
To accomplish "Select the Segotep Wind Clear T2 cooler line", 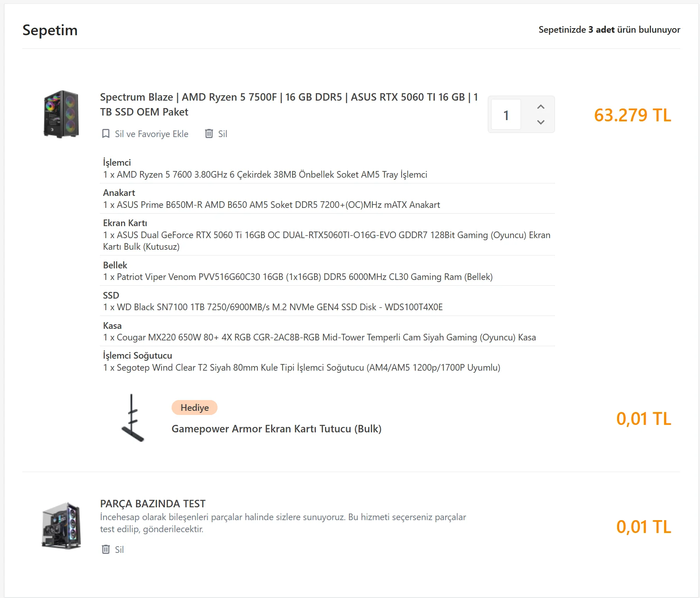I will coord(301,368).
